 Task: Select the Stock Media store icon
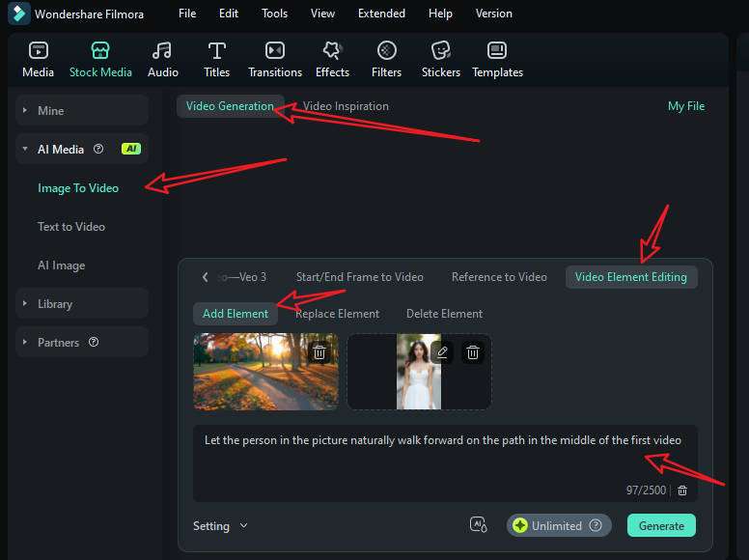pos(100,50)
